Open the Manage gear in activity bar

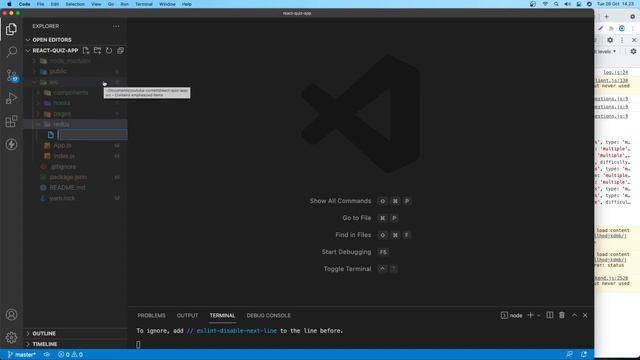pyautogui.click(x=11, y=337)
